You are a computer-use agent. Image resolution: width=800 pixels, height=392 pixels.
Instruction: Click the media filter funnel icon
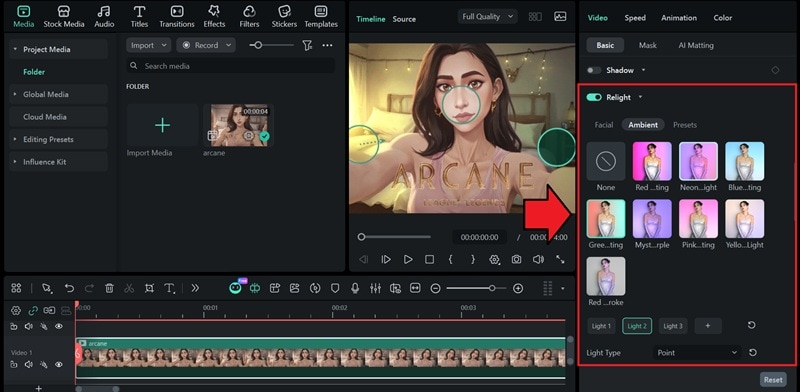tap(307, 45)
